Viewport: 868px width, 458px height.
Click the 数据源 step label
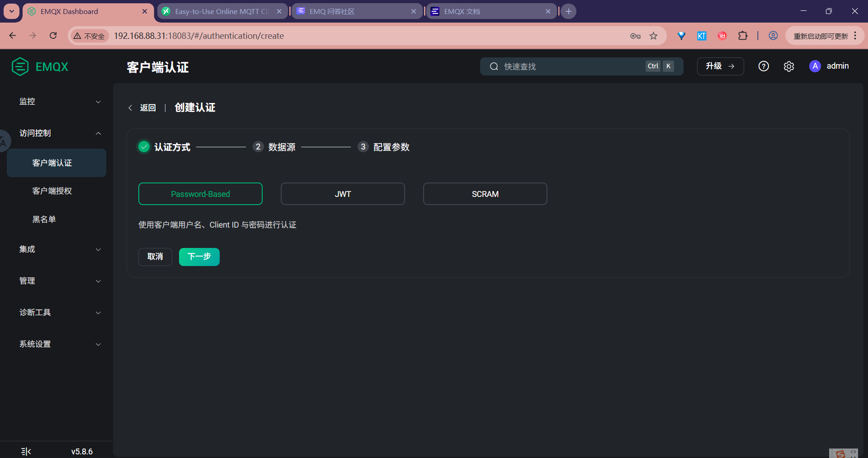[282, 147]
